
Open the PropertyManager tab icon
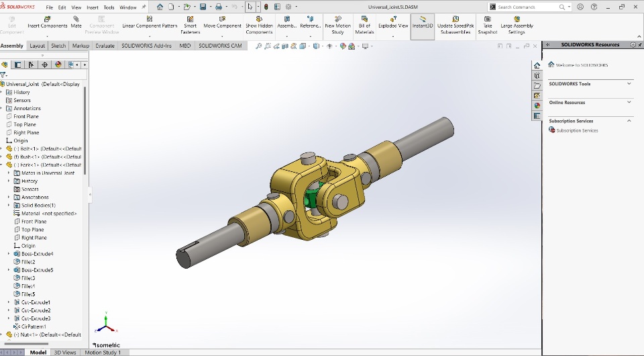click(17, 64)
